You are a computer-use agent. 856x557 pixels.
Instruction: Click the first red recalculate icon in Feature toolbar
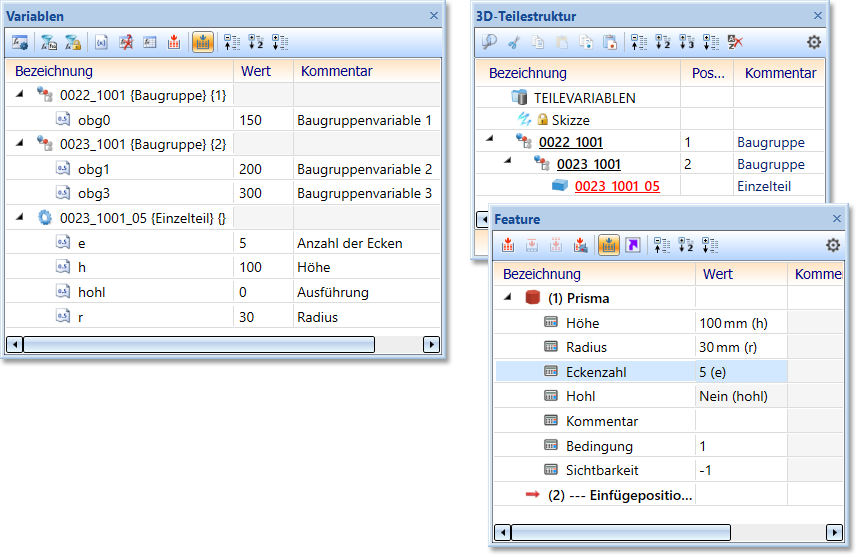(x=508, y=245)
